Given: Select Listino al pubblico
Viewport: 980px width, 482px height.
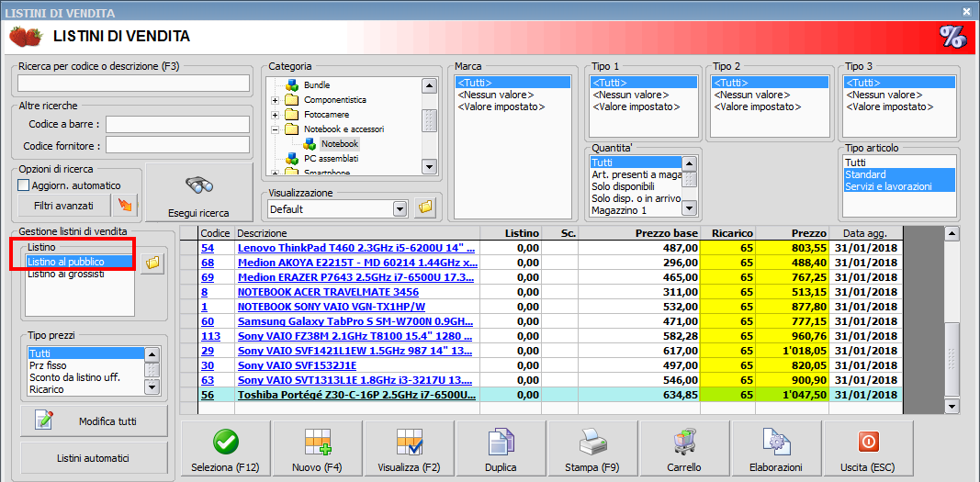Looking at the screenshot, I should coord(80,262).
